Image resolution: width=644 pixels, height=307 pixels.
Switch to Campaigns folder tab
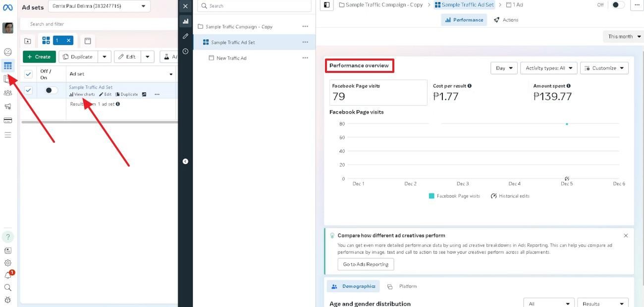(x=28, y=41)
